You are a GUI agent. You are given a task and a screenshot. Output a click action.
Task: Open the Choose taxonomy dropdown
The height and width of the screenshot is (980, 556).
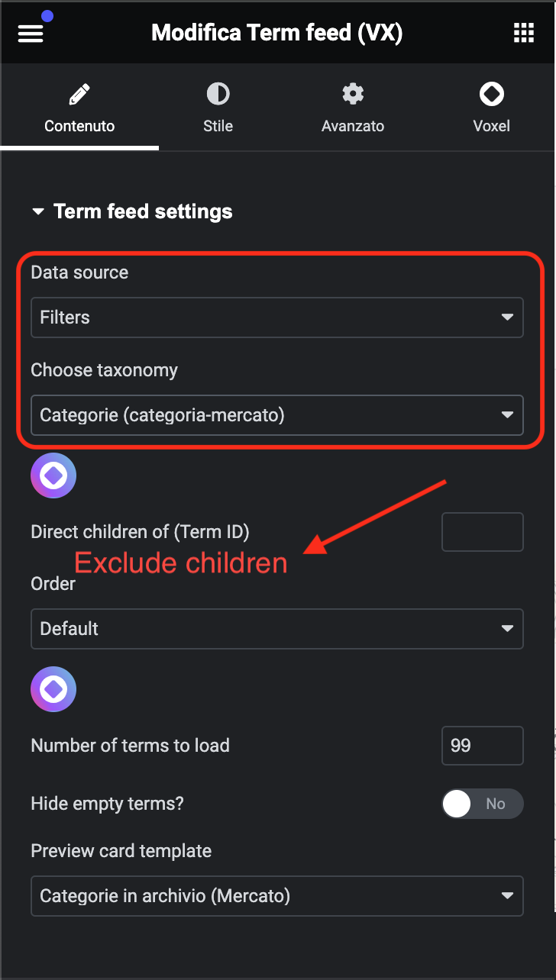(276, 415)
